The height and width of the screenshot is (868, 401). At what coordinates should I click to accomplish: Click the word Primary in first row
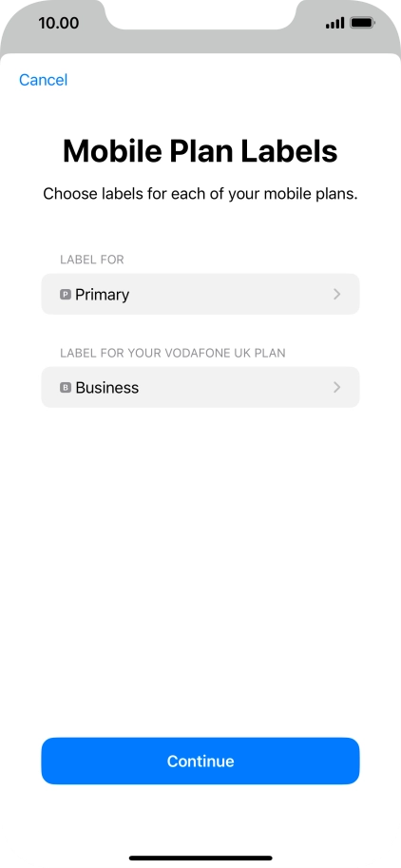[x=103, y=295]
